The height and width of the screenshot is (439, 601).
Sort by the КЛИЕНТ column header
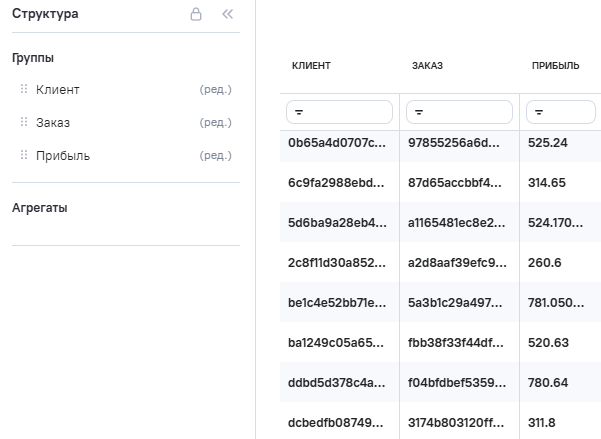[311, 66]
